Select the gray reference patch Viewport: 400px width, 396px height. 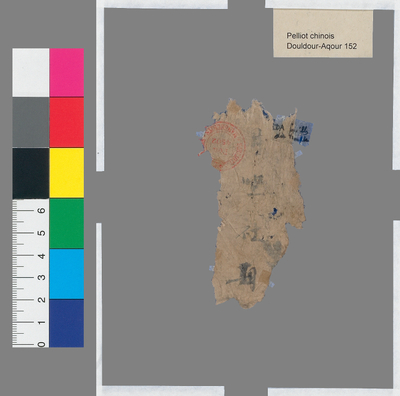[31, 122]
